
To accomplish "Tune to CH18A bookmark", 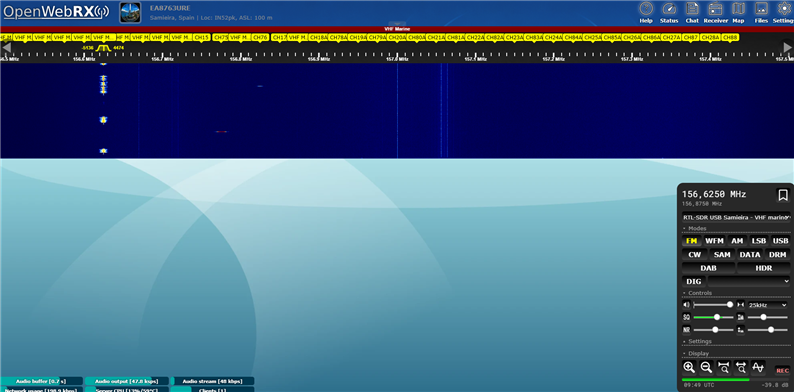I will [319, 37].
